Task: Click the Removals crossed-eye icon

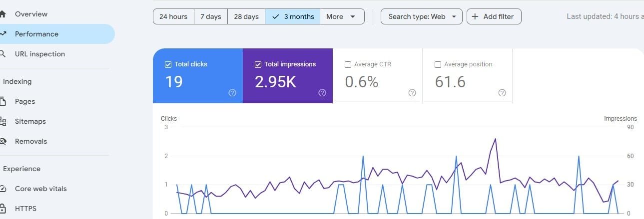Action: click(2, 141)
